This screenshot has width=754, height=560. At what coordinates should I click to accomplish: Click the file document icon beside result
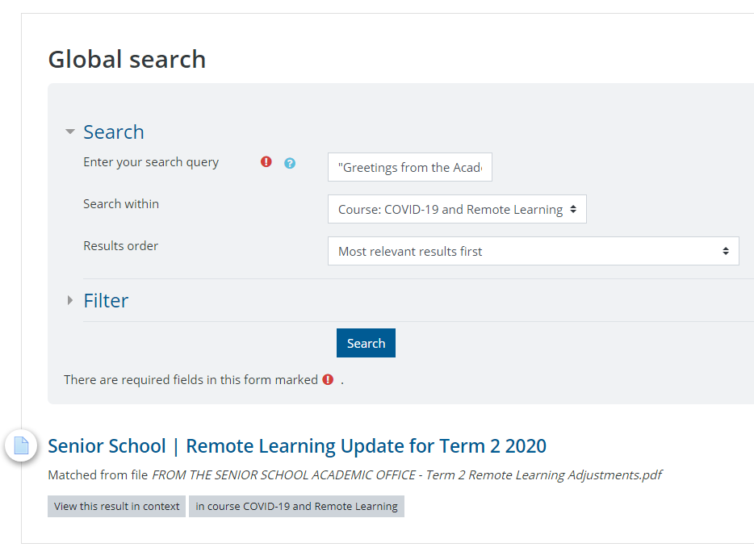[x=22, y=445]
